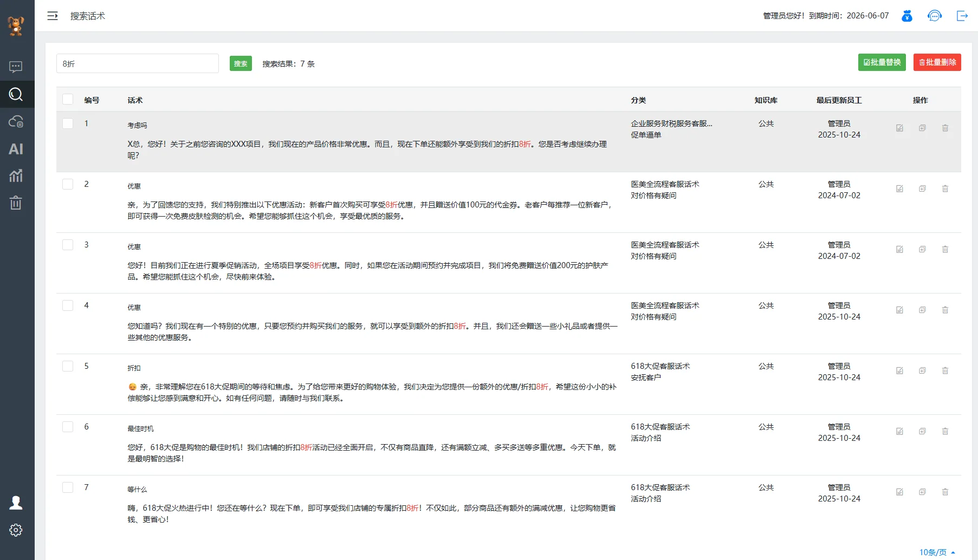Image resolution: width=978 pixels, height=560 pixels.
Task: Open the settings gear in sidebar
Action: pyautogui.click(x=16, y=530)
